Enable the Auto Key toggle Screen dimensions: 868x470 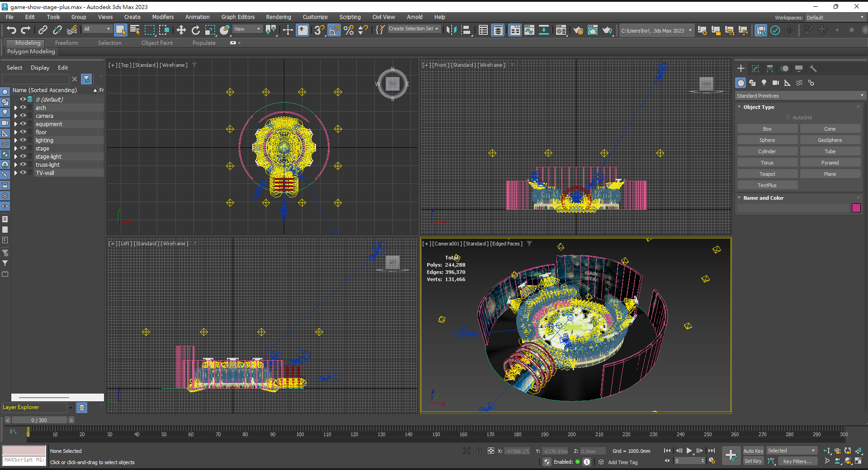click(x=753, y=451)
